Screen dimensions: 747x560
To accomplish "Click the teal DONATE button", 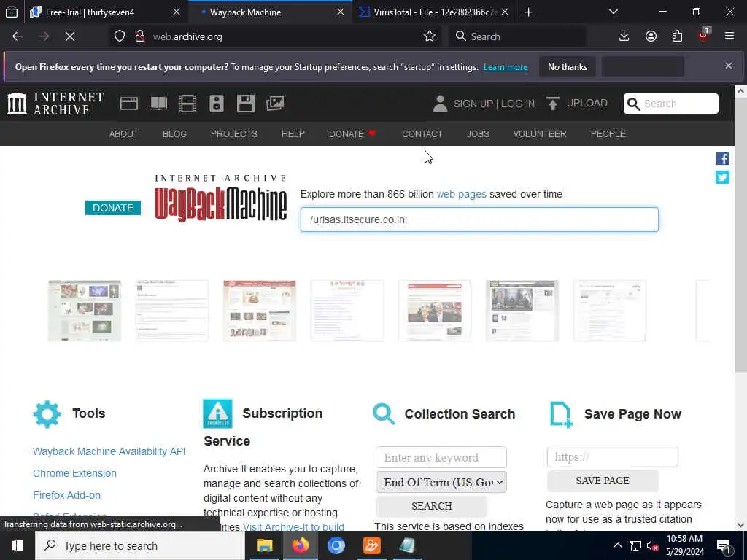I will click(113, 208).
